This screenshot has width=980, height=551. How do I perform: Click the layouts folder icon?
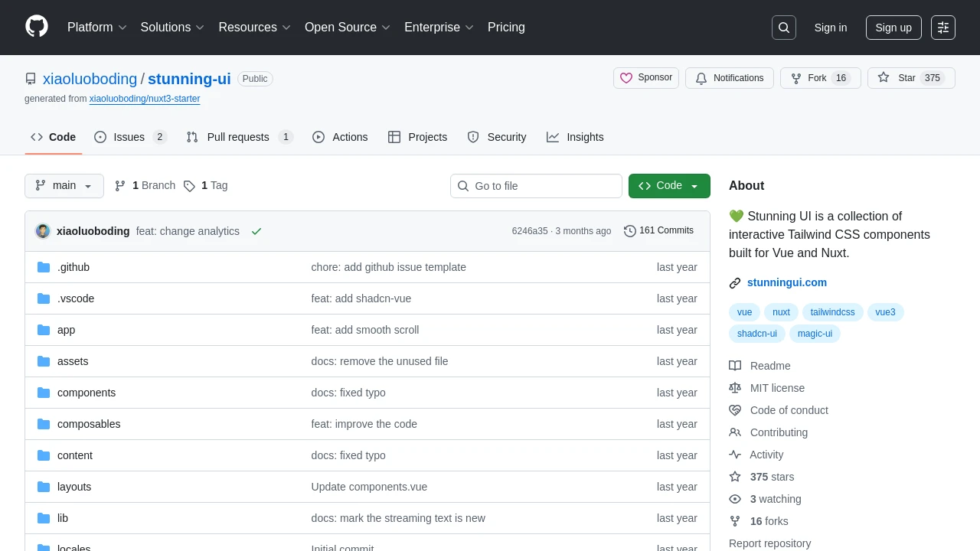coord(44,487)
